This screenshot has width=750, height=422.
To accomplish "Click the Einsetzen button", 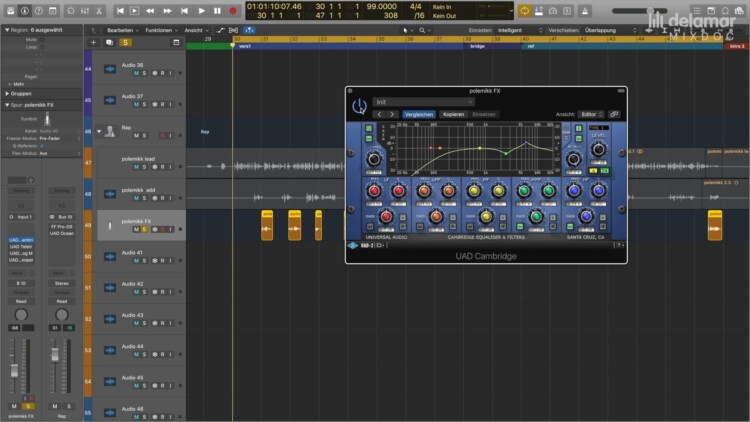I will tap(484, 114).
